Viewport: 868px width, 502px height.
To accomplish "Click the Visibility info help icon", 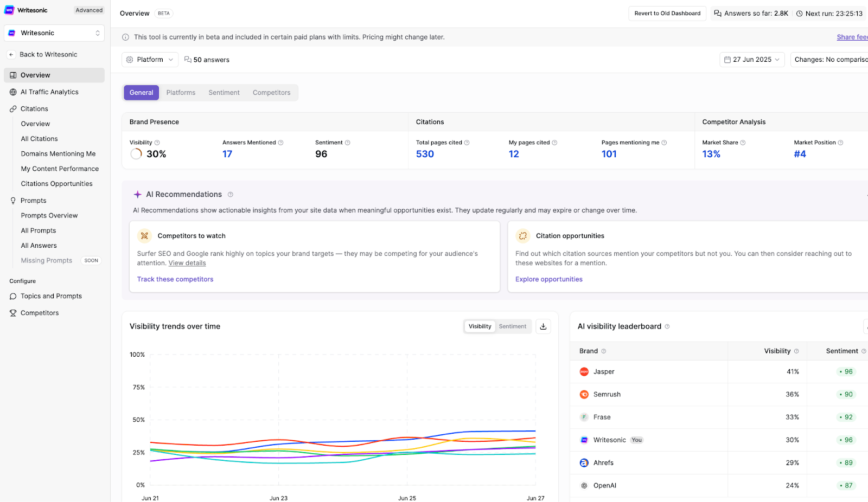I will 157,143.
